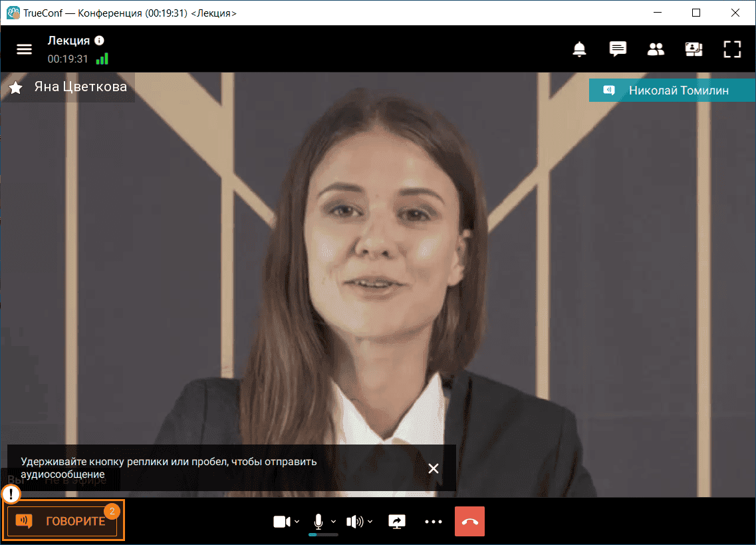Screen dimensions: 756x545
Task: Click the conference timer 00:19:31
Action: pos(68,59)
